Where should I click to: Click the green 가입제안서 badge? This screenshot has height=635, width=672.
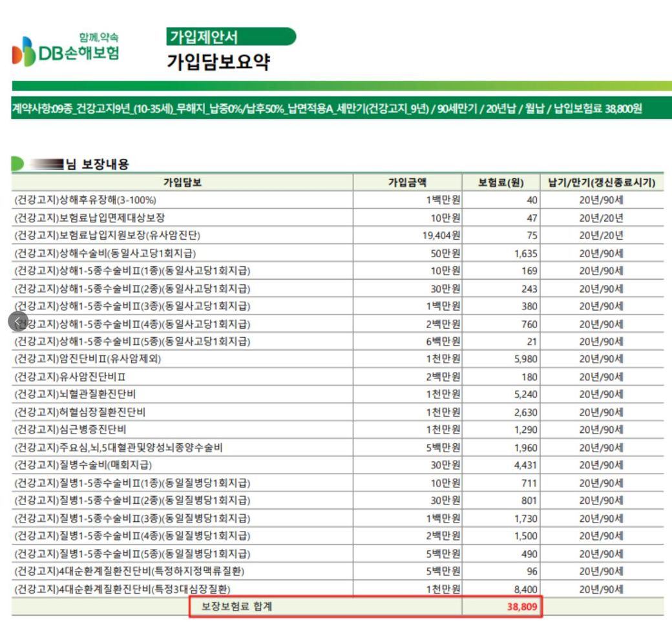pos(231,36)
